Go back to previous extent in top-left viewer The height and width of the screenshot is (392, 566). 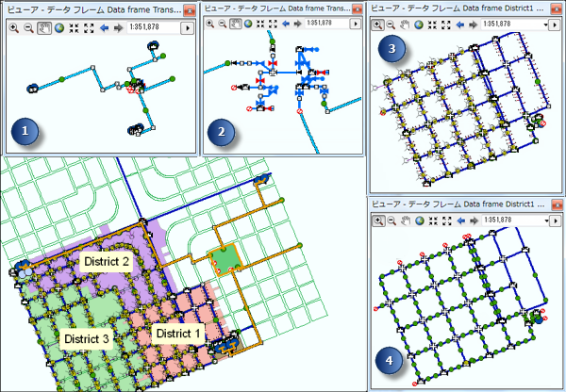[x=105, y=27]
